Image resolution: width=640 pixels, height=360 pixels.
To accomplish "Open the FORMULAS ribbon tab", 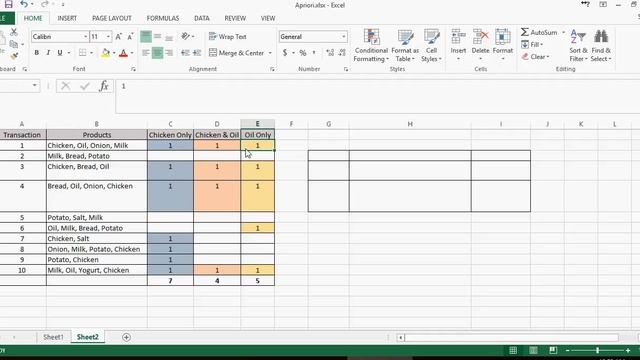I will pos(162,18).
